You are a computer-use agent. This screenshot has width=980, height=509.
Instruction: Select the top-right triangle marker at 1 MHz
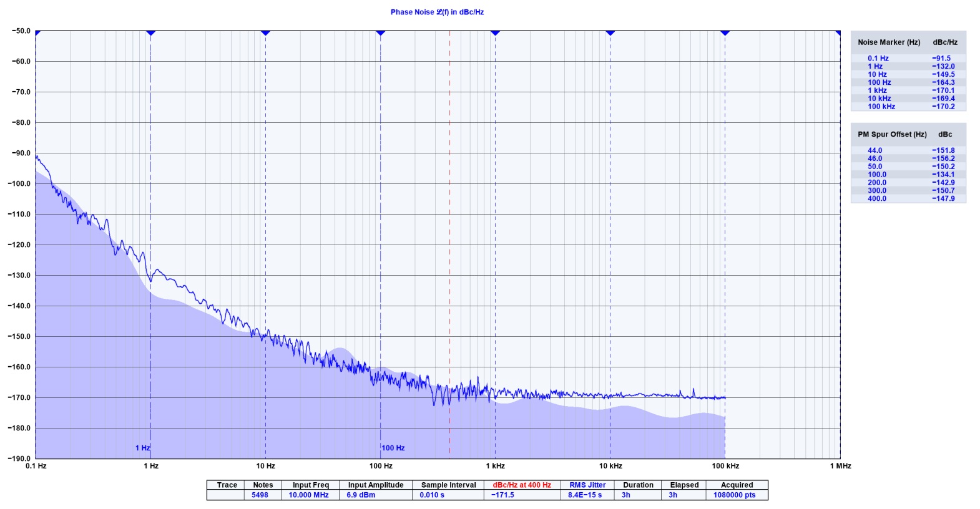point(838,32)
